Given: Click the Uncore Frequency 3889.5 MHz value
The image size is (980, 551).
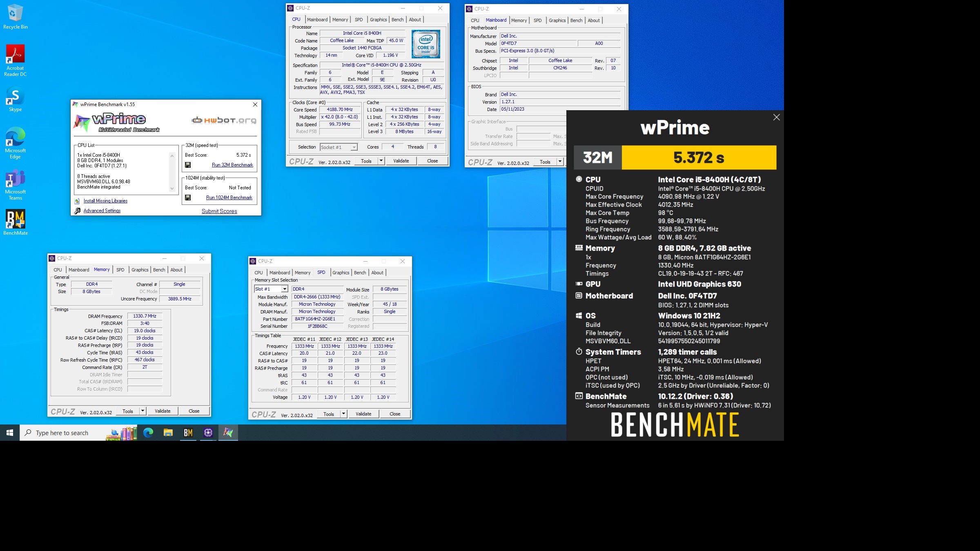Looking at the screenshot, I should coord(180,299).
